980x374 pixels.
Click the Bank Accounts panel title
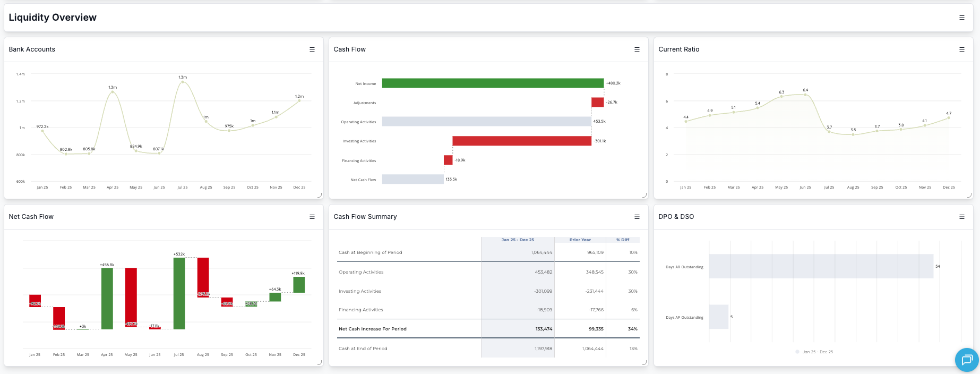click(32, 49)
